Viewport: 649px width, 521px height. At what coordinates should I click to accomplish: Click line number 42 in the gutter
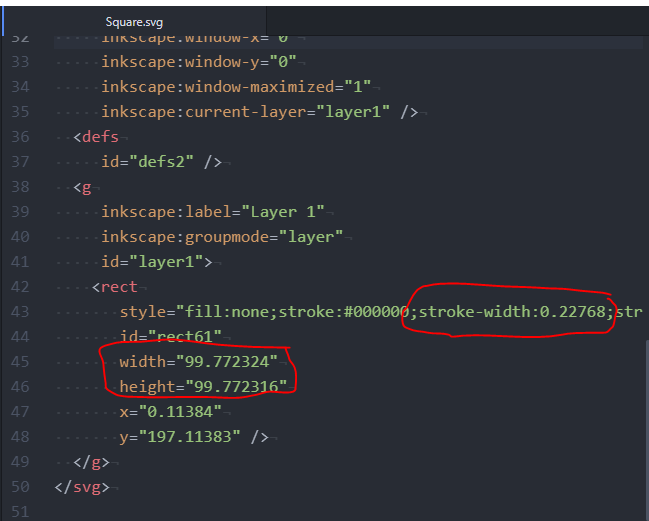tap(20, 287)
